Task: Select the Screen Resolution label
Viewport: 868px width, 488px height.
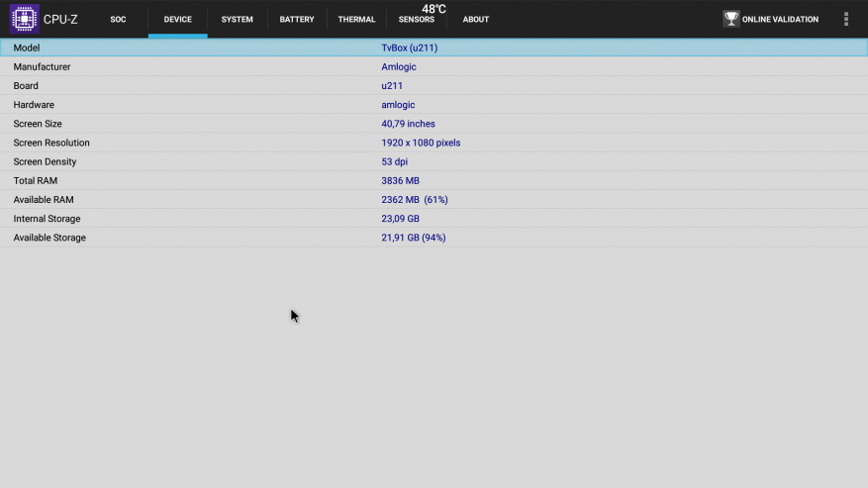Action: tap(51, 143)
